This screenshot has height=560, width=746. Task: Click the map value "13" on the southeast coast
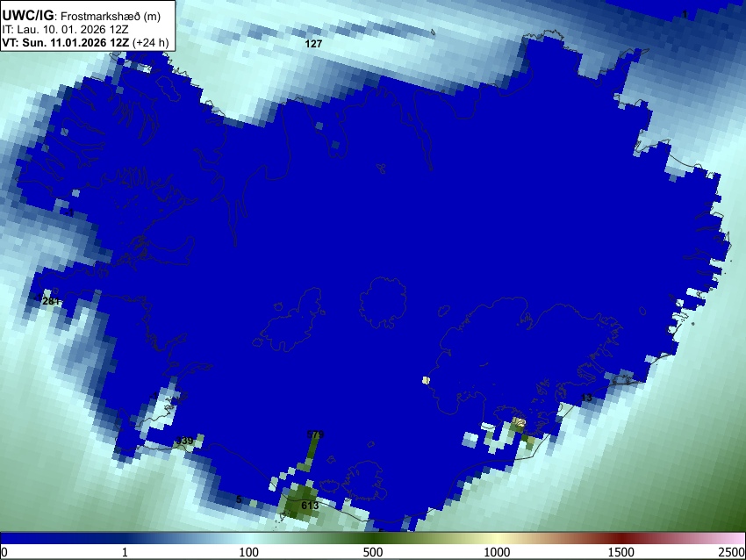586,398
